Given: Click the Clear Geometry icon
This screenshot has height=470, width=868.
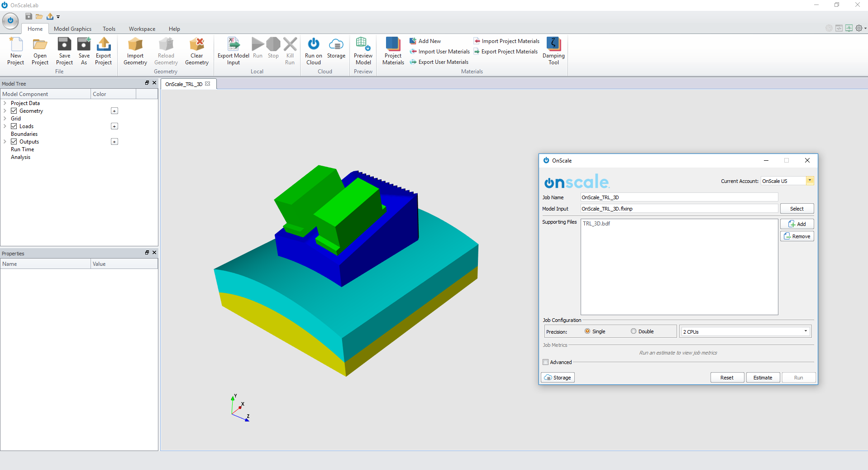Looking at the screenshot, I should point(197,44).
